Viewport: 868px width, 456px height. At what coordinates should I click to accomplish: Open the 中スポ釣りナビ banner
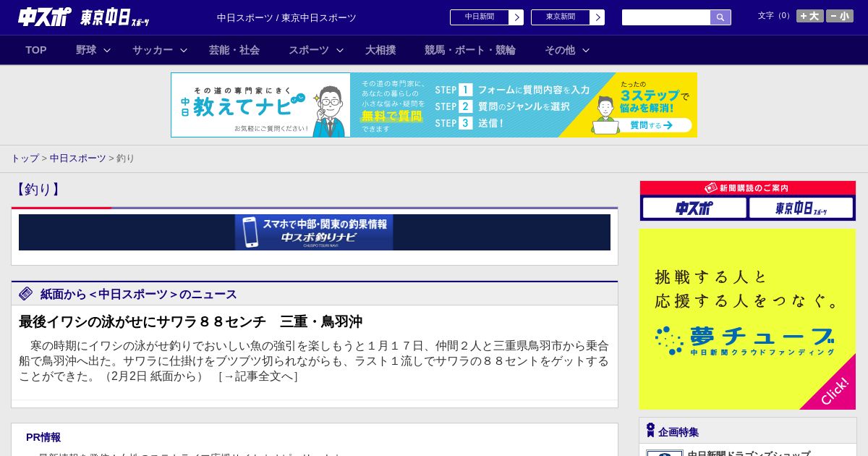[x=314, y=232]
